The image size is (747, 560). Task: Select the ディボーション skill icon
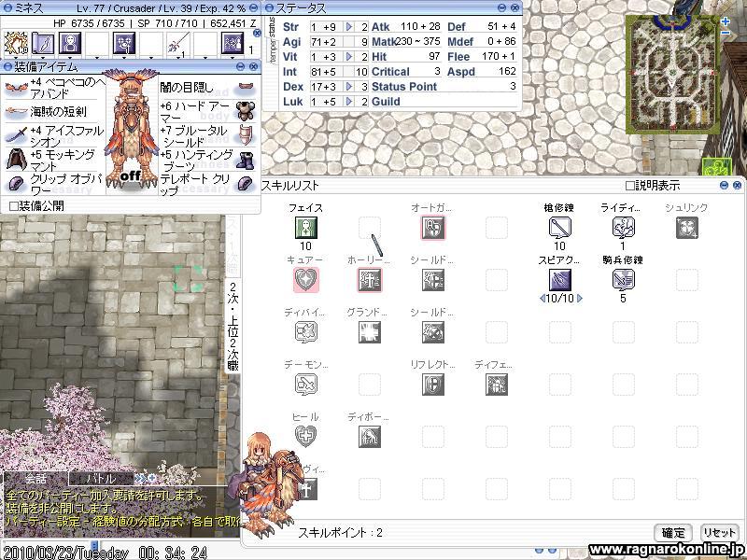[370, 436]
